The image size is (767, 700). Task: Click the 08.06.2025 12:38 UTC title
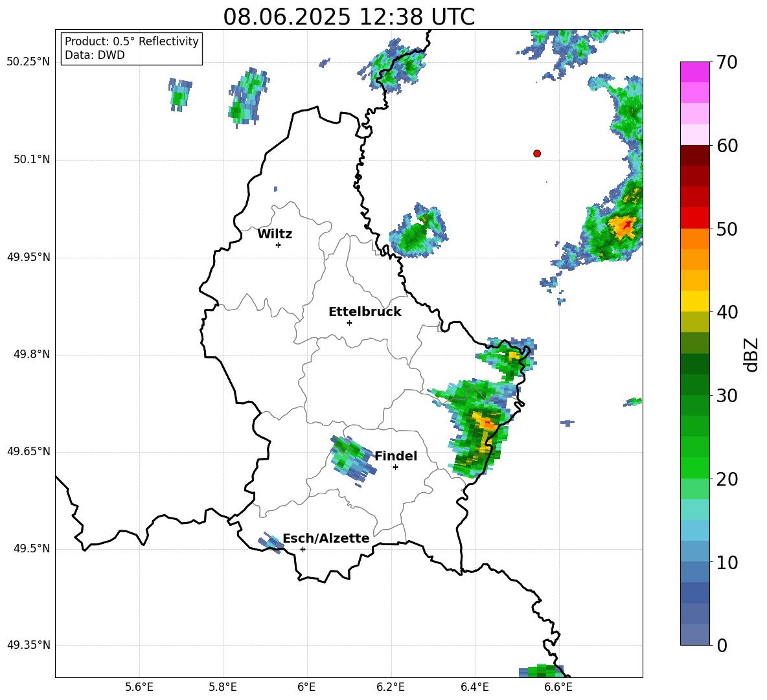click(349, 17)
